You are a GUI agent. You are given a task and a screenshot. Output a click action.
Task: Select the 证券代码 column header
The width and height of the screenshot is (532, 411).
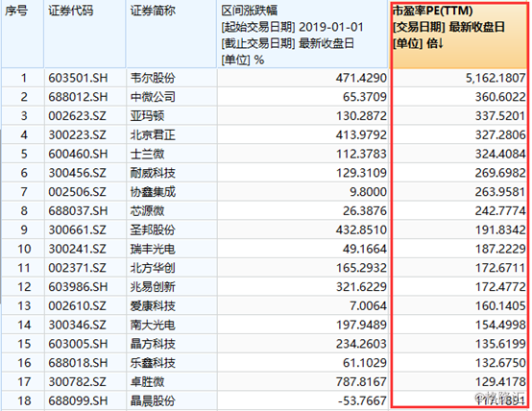(85, 35)
